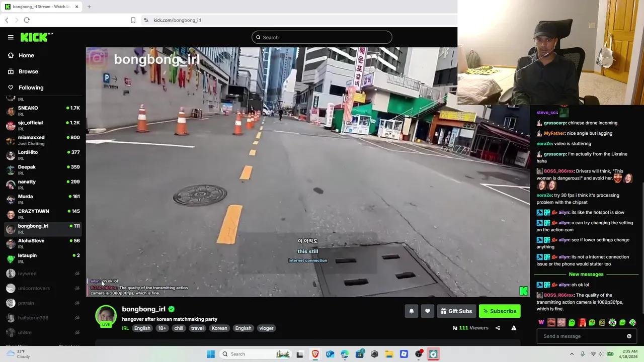Open offline ivywren channel

(x=43, y=274)
